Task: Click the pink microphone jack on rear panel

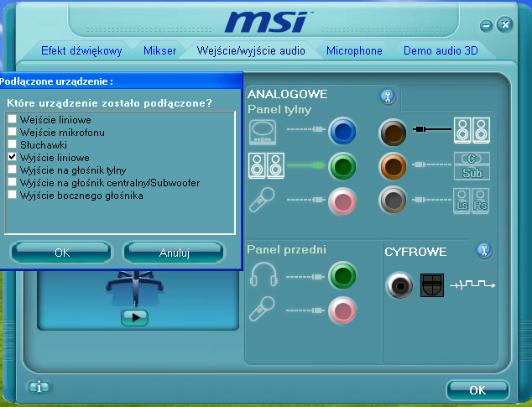Action: [x=342, y=201]
